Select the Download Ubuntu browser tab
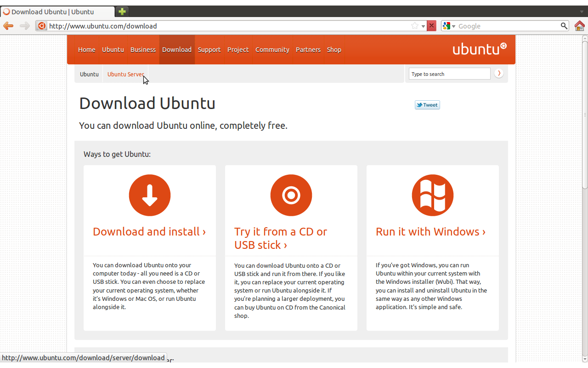This screenshot has height=368, width=588. 57,11
